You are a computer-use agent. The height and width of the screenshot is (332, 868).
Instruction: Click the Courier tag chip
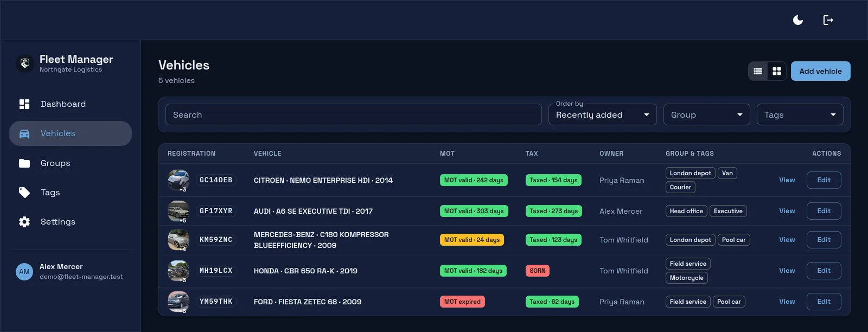(680, 187)
